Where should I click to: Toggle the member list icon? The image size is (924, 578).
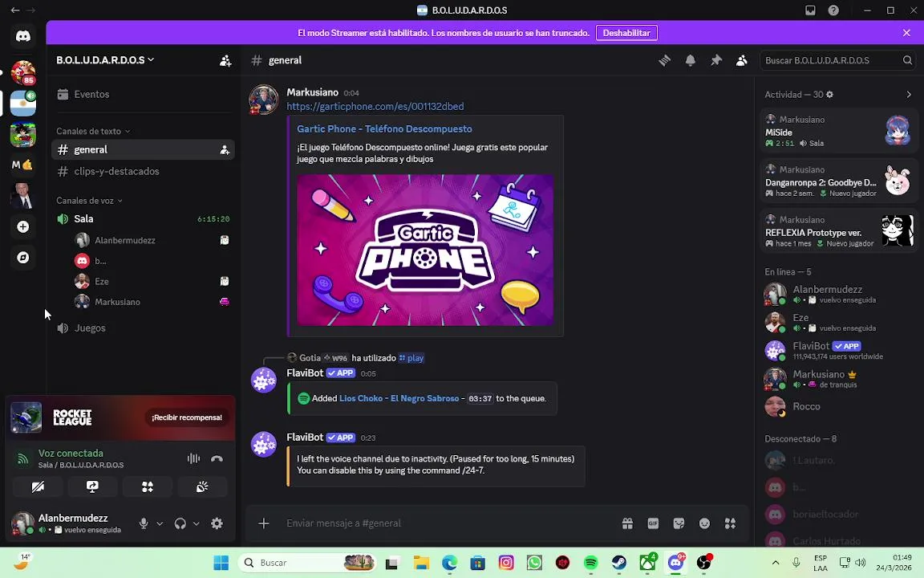pos(742,60)
